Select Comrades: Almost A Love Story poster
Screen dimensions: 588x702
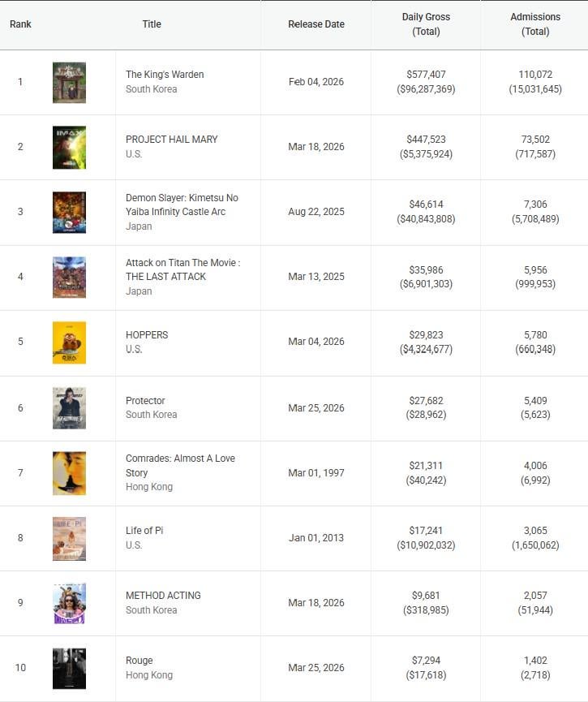tap(69, 473)
